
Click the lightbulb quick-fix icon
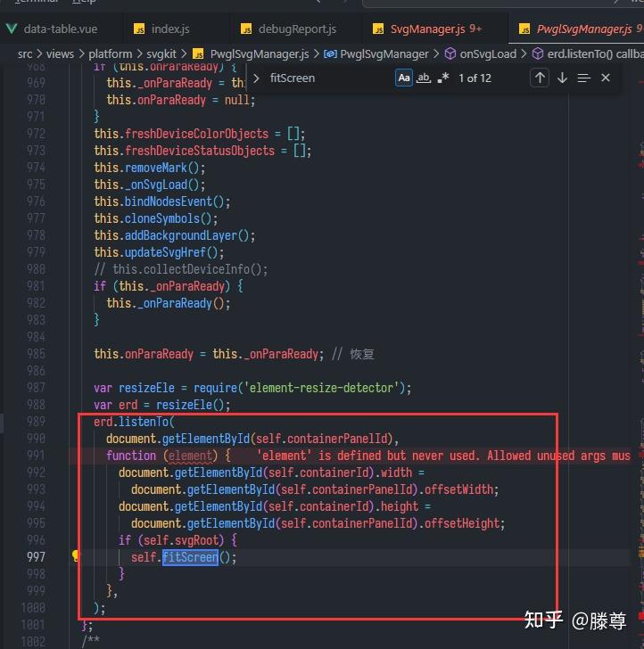pyautogui.click(x=76, y=555)
